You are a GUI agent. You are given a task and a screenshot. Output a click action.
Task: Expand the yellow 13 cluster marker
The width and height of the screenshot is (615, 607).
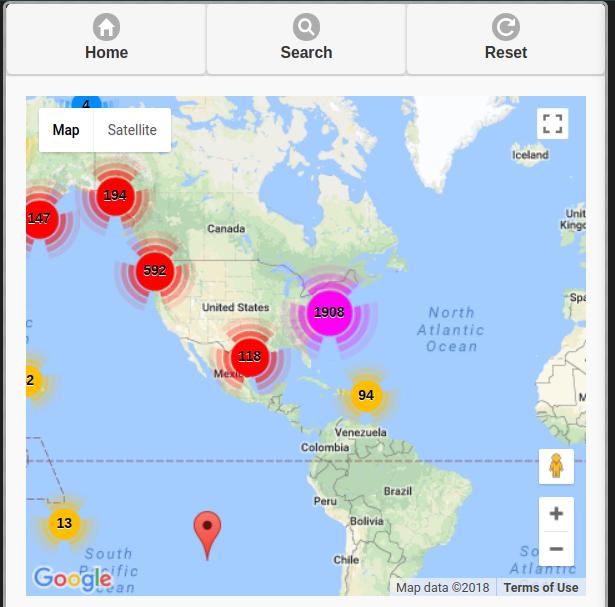click(64, 523)
